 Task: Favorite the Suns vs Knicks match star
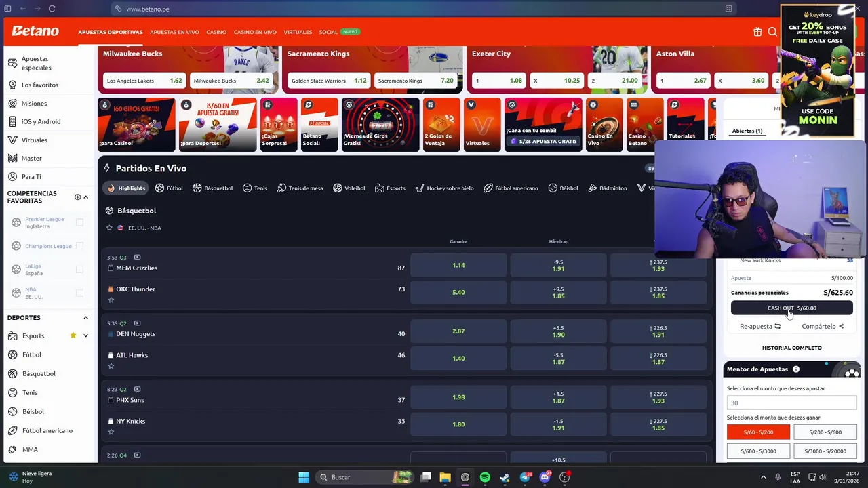111,432
